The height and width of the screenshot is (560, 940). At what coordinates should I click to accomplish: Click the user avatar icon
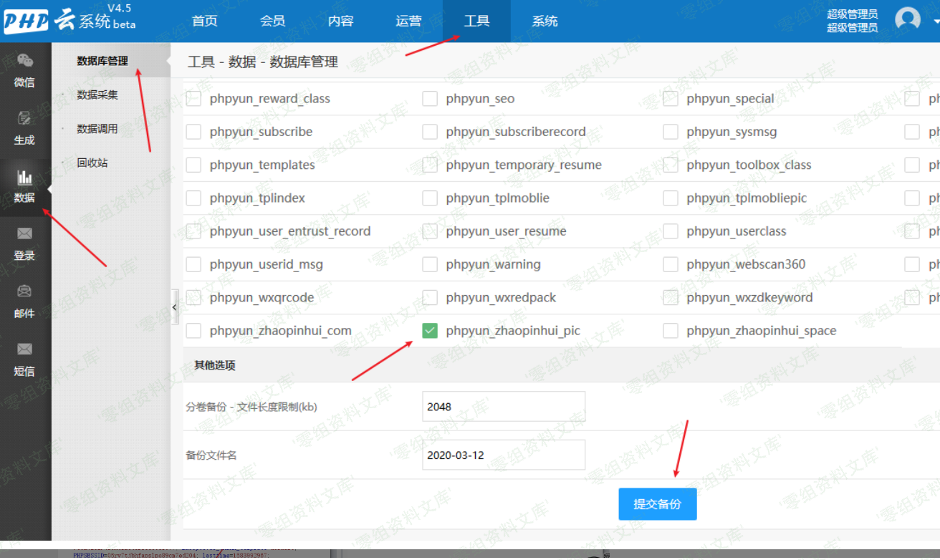(x=907, y=19)
